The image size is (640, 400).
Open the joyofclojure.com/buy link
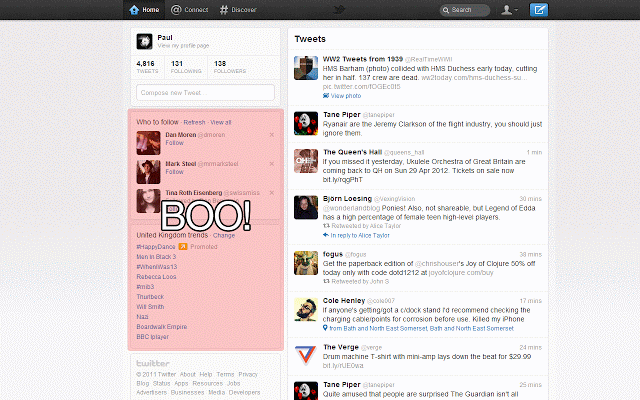[x=461, y=273]
